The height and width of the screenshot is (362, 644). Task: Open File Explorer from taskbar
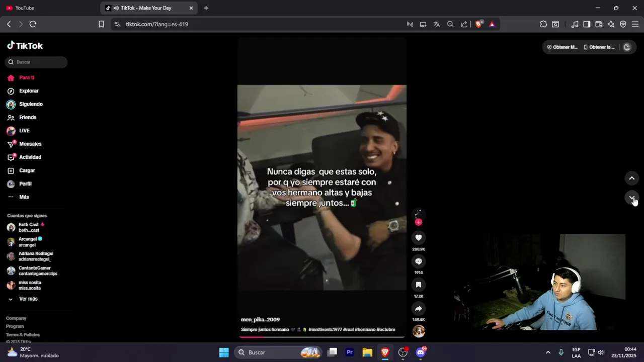(367, 352)
